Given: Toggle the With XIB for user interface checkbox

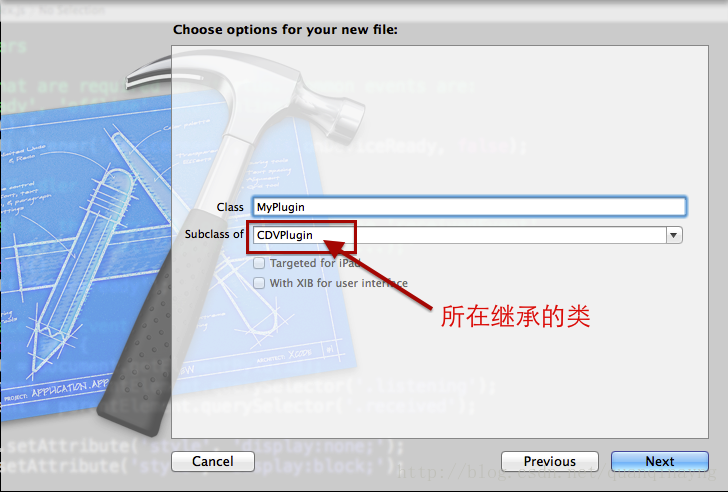Looking at the screenshot, I should (259, 283).
